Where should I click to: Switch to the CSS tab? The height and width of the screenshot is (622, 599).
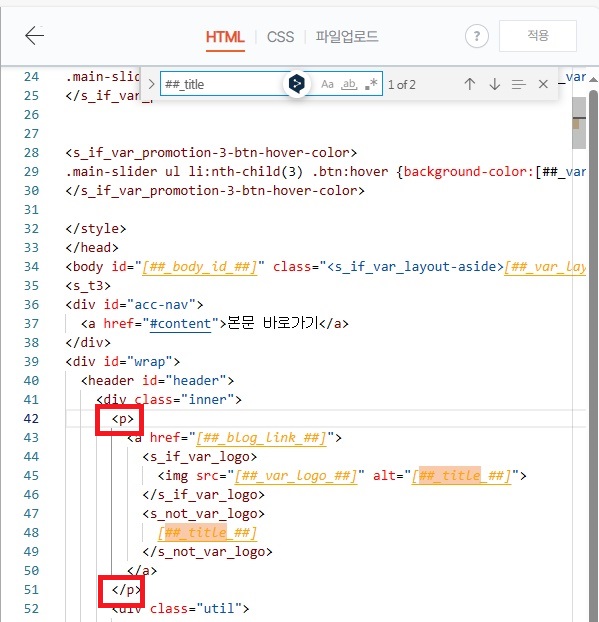(x=280, y=37)
